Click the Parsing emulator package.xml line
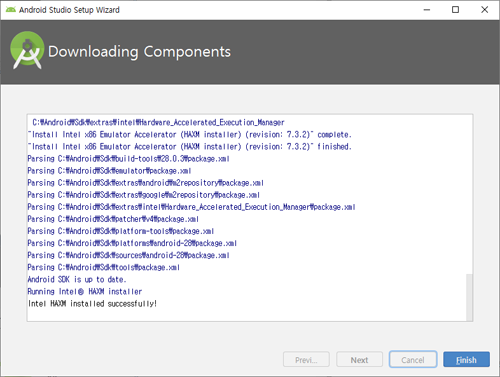 point(109,171)
